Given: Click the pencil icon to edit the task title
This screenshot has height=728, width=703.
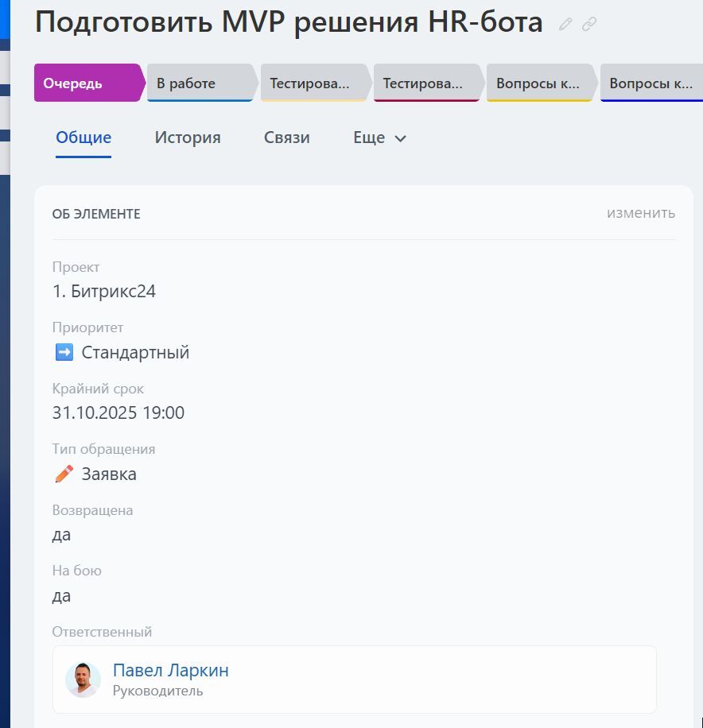Looking at the screenshot, I should 565,24.
